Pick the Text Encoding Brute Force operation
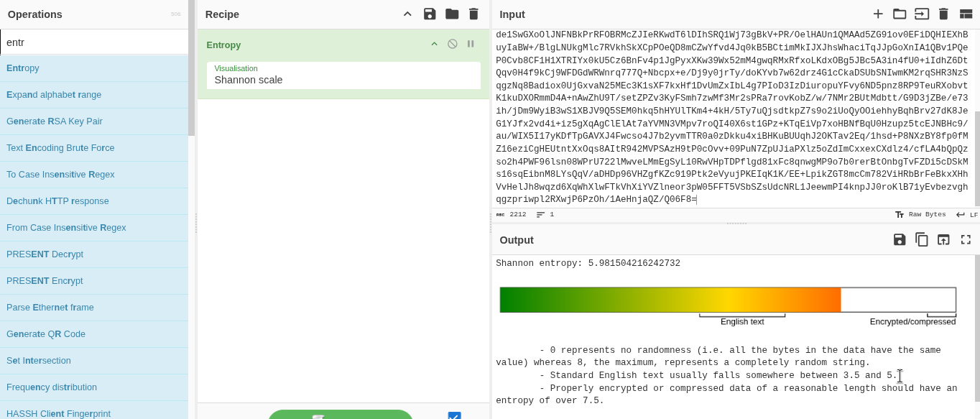Viewport: 980px width, 419px height. pyautogui.click(x=94, y=148)
